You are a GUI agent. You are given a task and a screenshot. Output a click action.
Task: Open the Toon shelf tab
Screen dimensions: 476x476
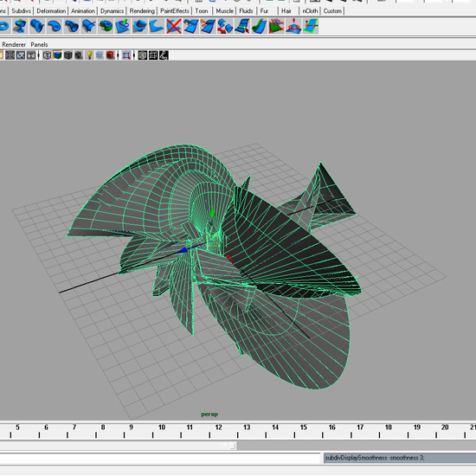pos(202,11)
